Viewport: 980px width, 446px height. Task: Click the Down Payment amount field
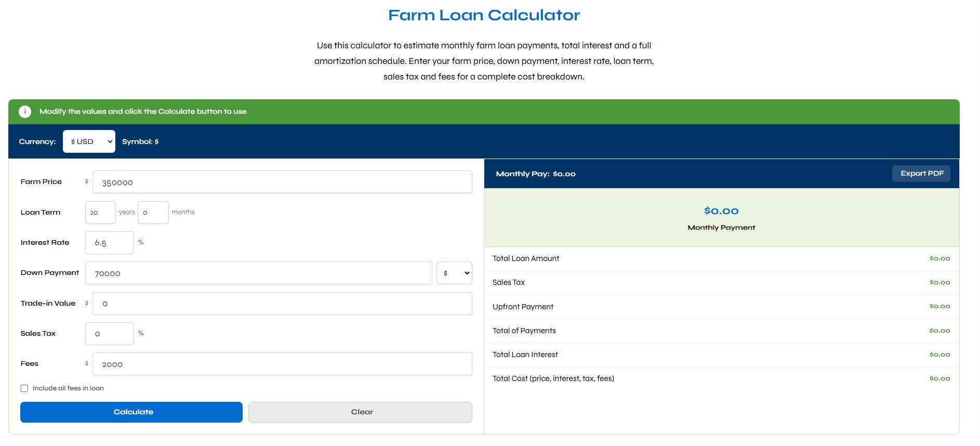pyautogui.click(x=259, y=273)
